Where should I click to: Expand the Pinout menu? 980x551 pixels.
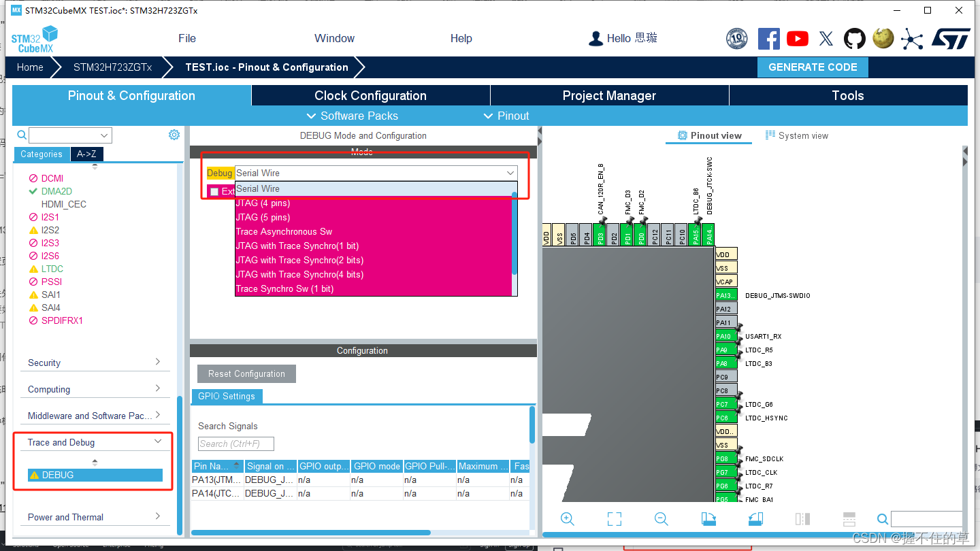(506, 116)
